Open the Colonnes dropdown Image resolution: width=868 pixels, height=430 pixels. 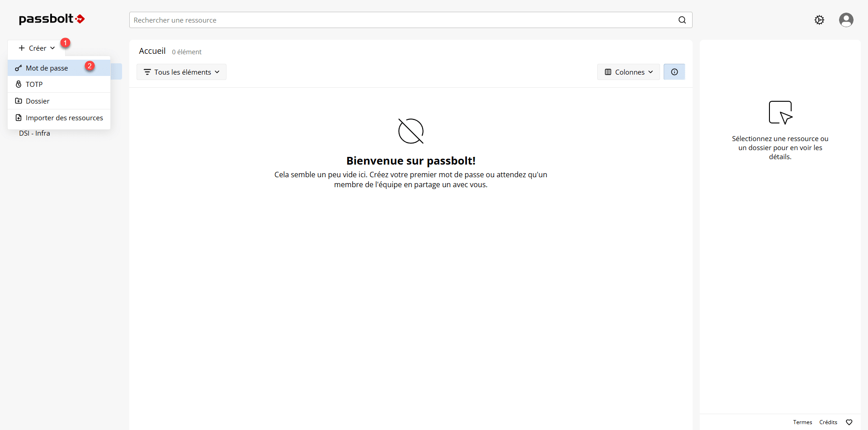click(x=628, y=72)
